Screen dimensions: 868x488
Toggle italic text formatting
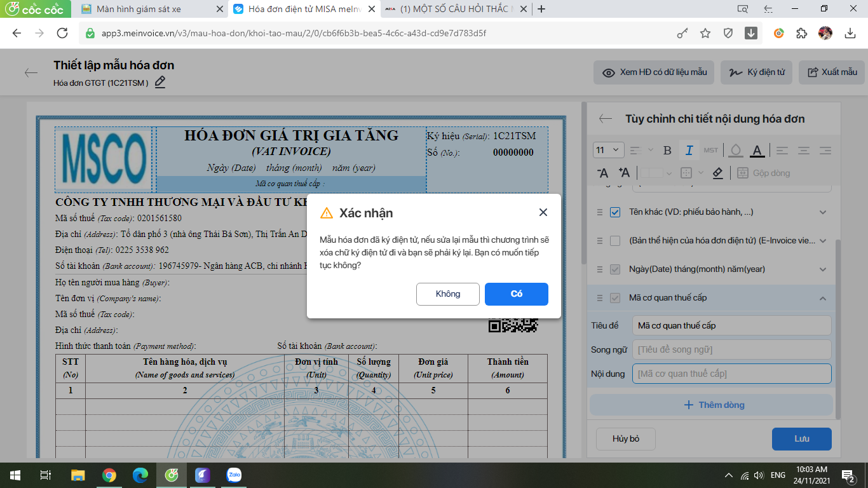pyautogui.click(x=689, y=151)
